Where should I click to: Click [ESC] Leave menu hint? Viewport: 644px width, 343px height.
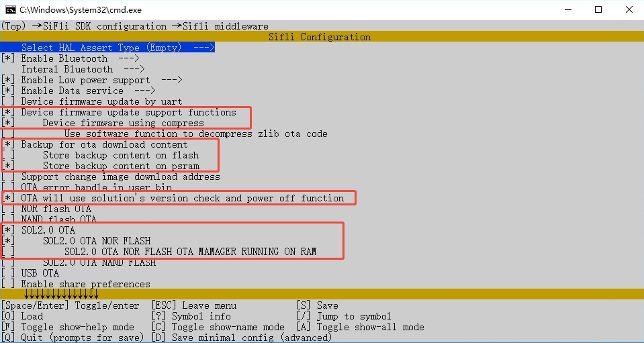click(194, 305)
